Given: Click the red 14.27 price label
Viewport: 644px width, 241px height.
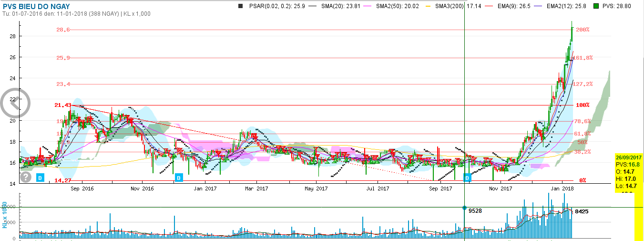Looking at the screenshot, I should (x=62, y=180).
